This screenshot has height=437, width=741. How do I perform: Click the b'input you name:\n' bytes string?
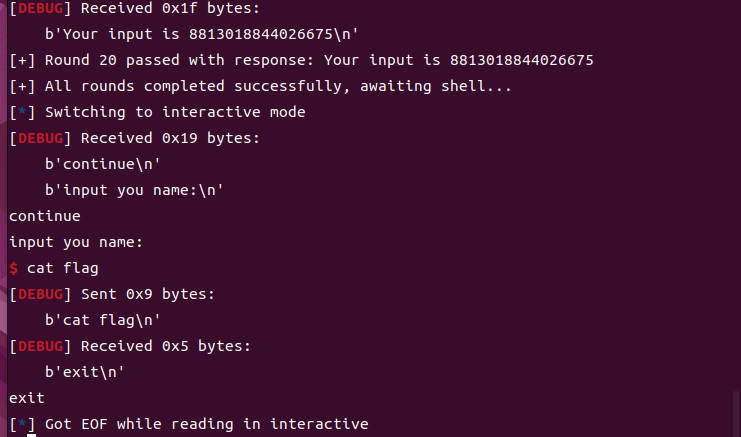[x=135, y=190]
